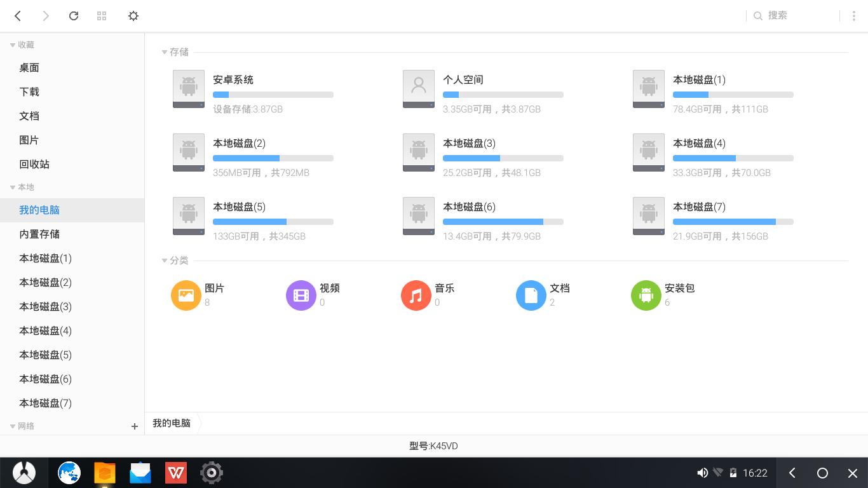Select 文档 in the favorites sidebar

(72, 116)
